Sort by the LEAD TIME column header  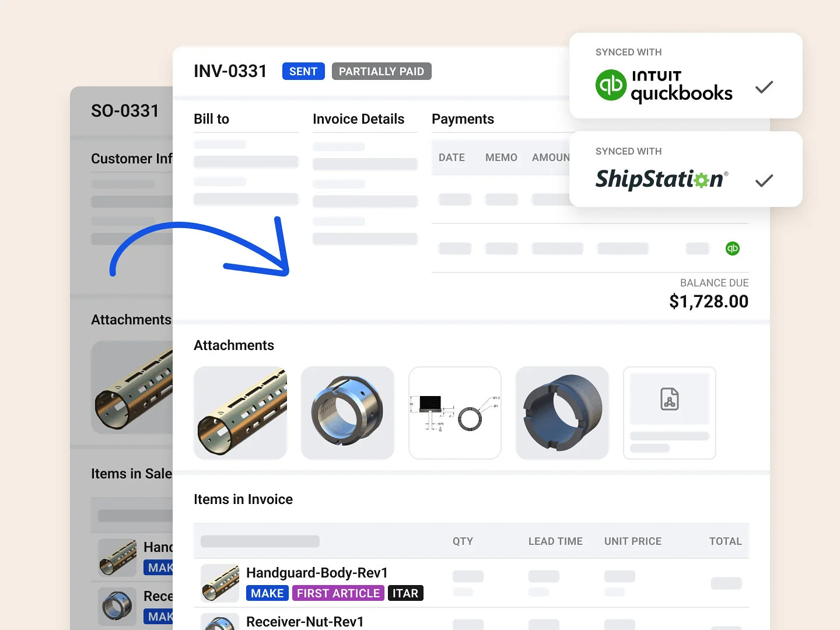point(555,541)
